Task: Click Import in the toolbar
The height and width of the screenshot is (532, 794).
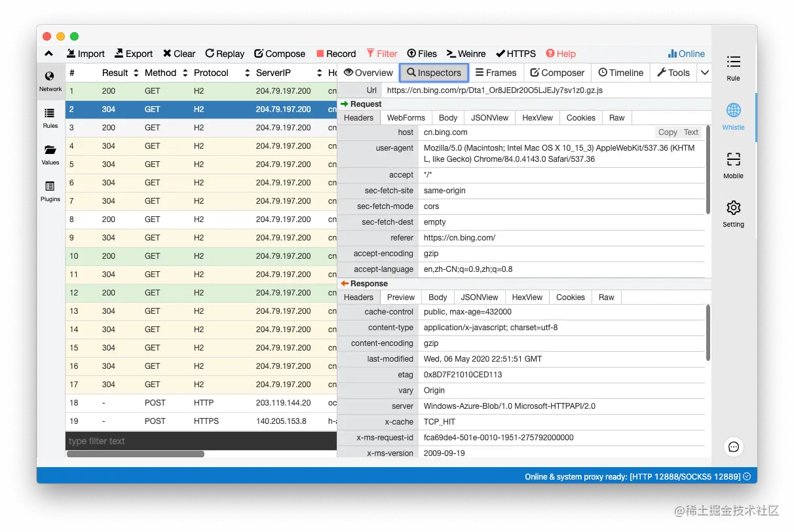Action: point(85,54)
